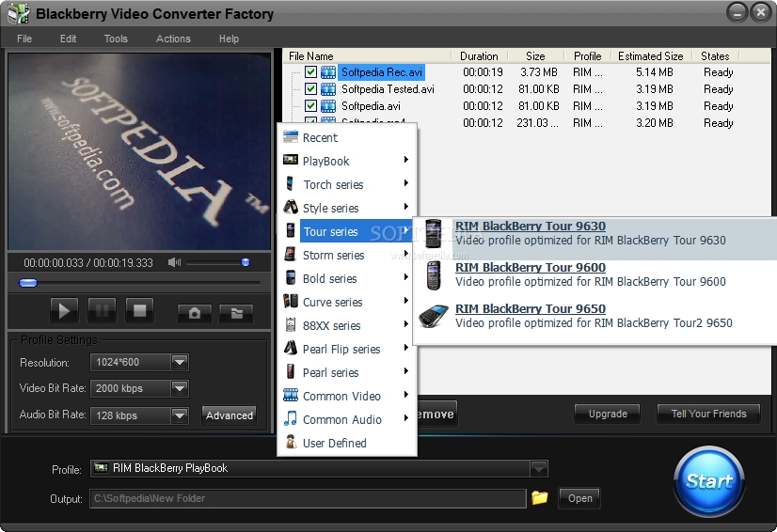Click the Bold series phone icon

click(x=291, y=277)
